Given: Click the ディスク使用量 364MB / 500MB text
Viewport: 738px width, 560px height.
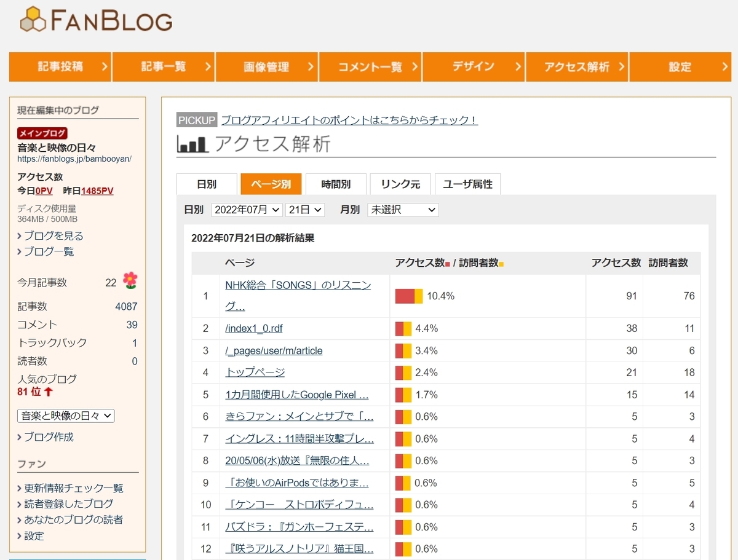Looking at the screenshot, I should 47,213.
